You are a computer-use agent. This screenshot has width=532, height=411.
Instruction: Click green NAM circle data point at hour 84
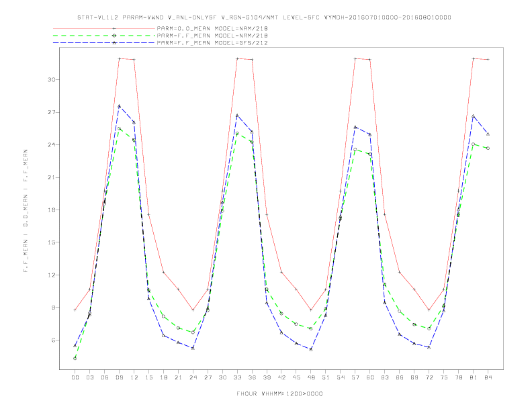pos(488,148)
